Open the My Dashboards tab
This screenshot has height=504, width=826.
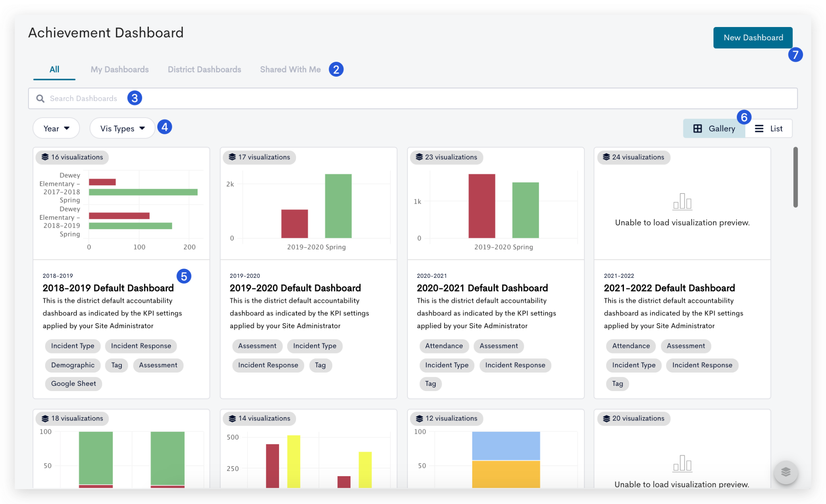pyautogui.click(x=119, y=69)
